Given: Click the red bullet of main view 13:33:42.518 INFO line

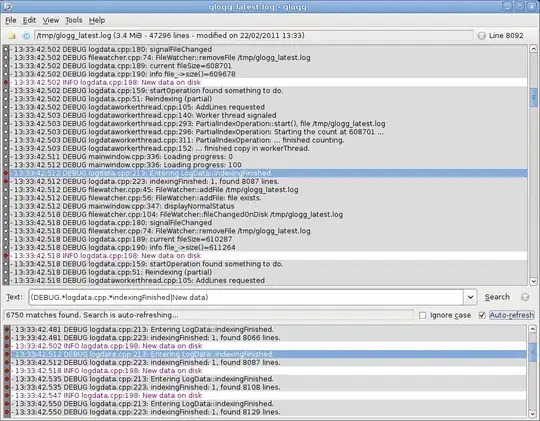Looking at the screenshot, I should pyautogui.click(x=6, y=256).
